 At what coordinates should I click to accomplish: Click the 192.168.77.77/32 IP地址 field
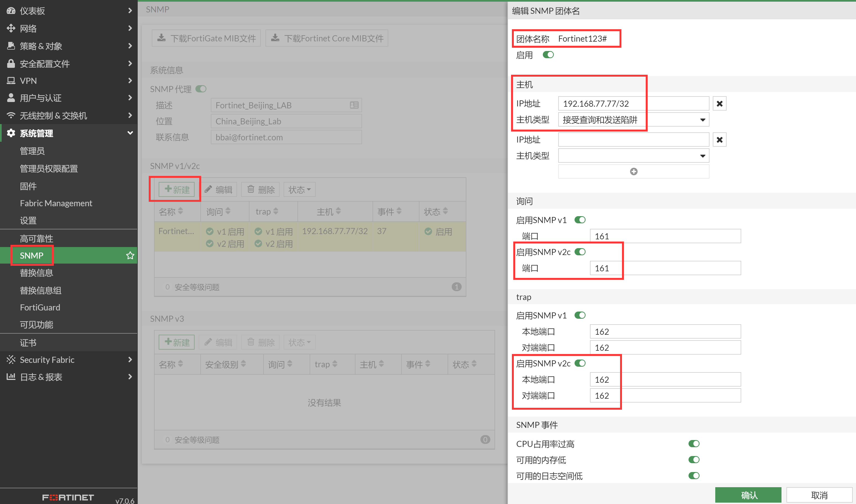coord(633,104)
